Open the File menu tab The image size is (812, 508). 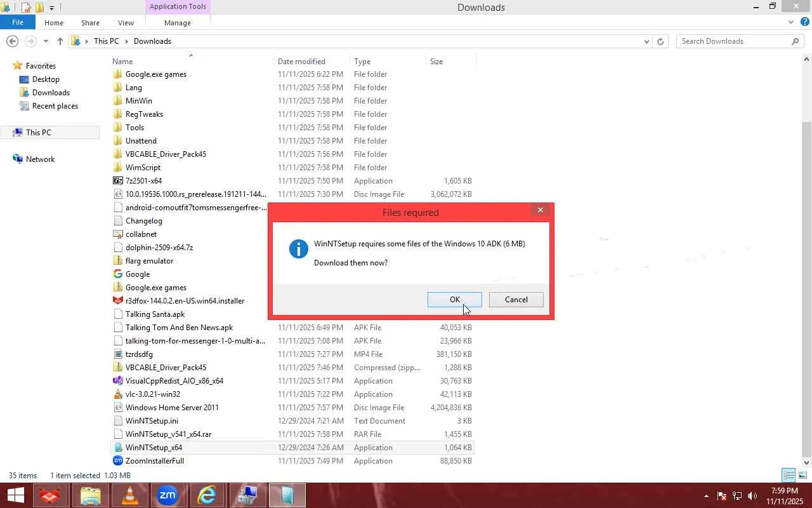[x=18, y=22]
